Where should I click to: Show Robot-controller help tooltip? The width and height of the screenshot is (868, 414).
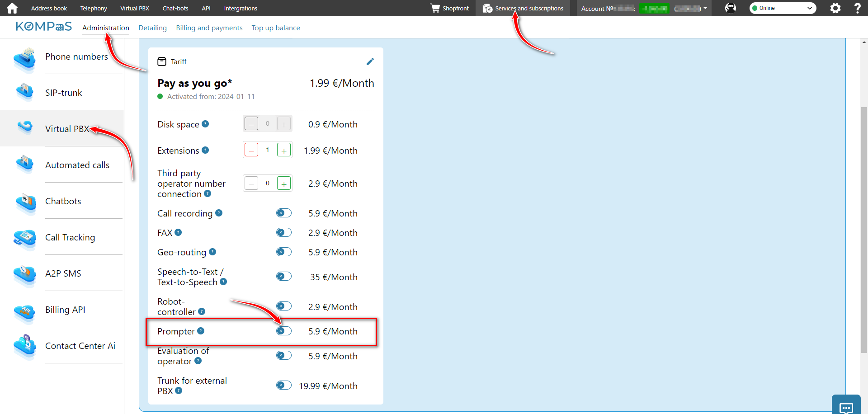pyautogui.click(x=202, y=311)
